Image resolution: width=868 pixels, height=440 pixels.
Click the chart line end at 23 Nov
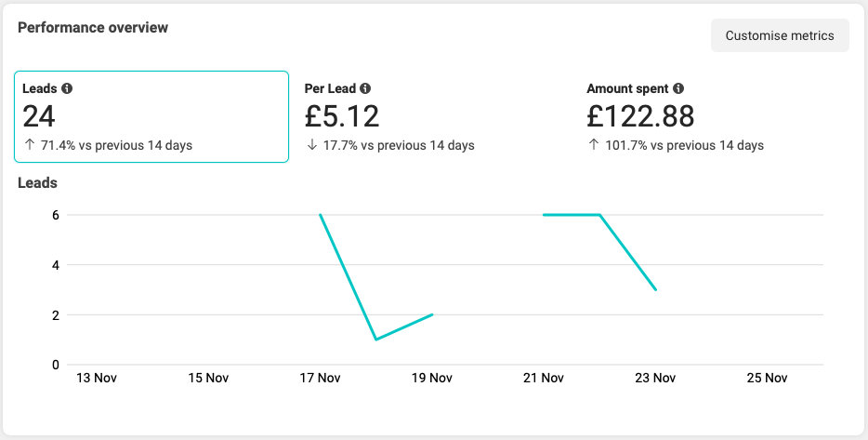pyautogui.click(x=656, y=289)
